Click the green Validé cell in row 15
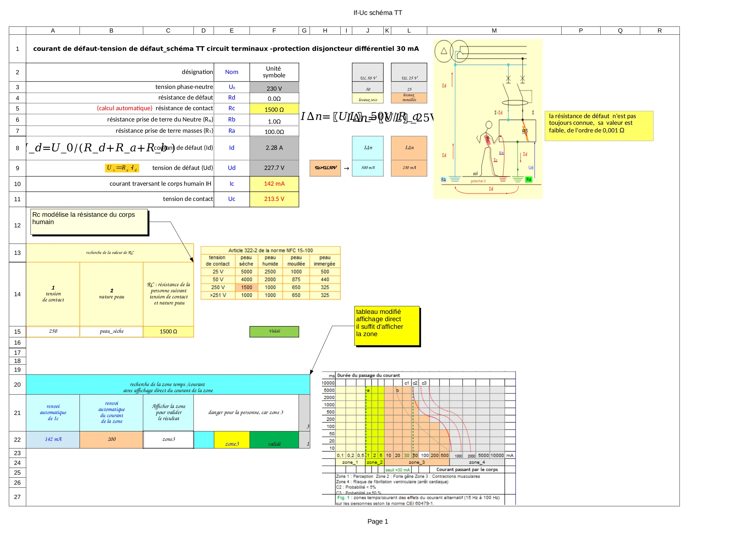The height and width of the screenshot is (534, 756). (x=274, y=331)
